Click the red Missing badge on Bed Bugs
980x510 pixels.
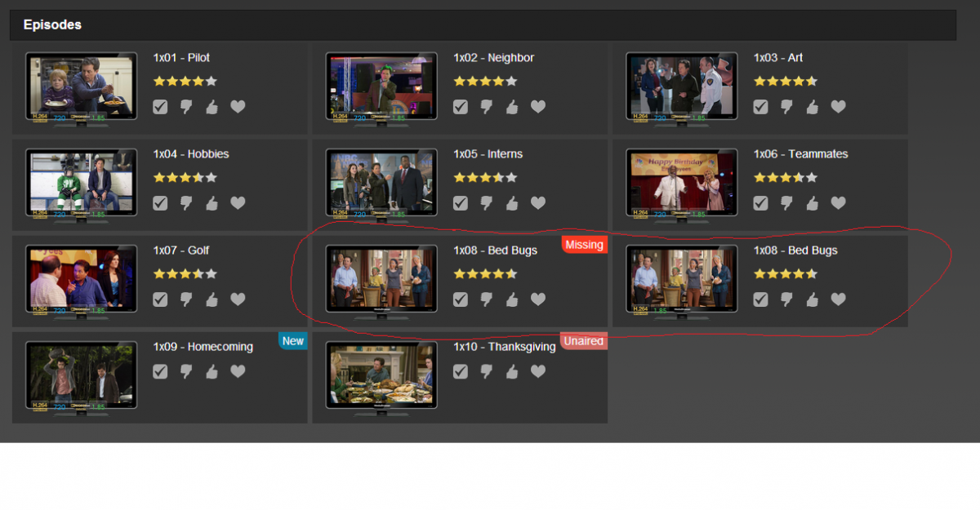click(x=584, y=245)
